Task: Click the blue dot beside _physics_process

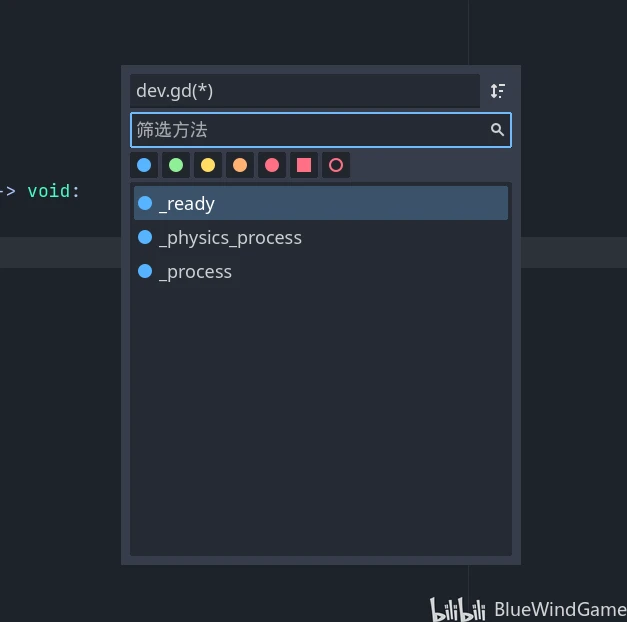Action: [x=145, y=237]
